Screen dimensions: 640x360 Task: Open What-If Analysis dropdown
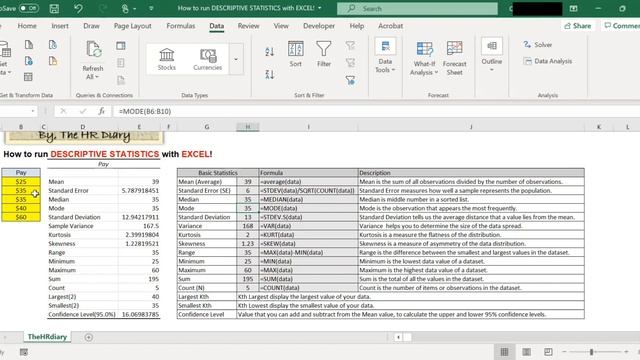pyautogui.click(x=424, y=58)
